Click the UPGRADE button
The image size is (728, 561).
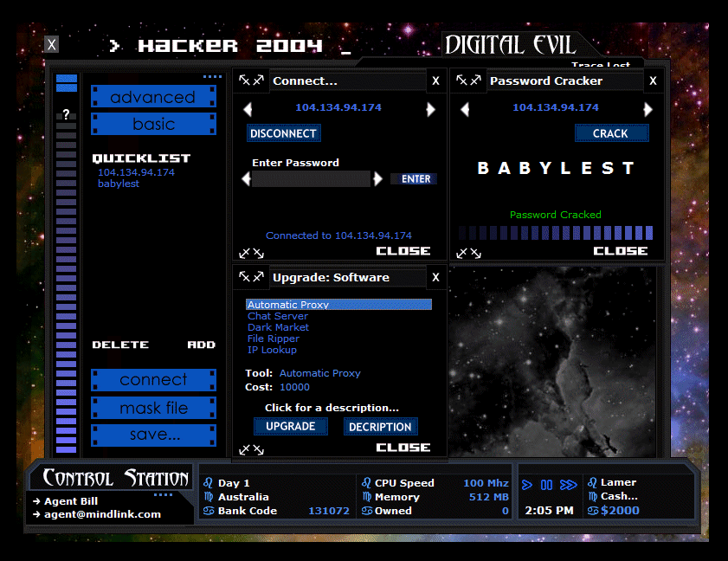click(290, 426)
